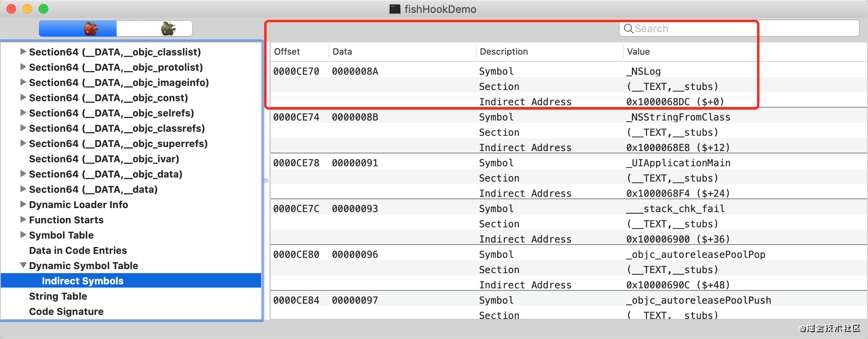The height and width of the screenshot is (339, 868).
Task: Select indirect address 0x1000068F4 ($+24)
Action: tap(678, 194)
